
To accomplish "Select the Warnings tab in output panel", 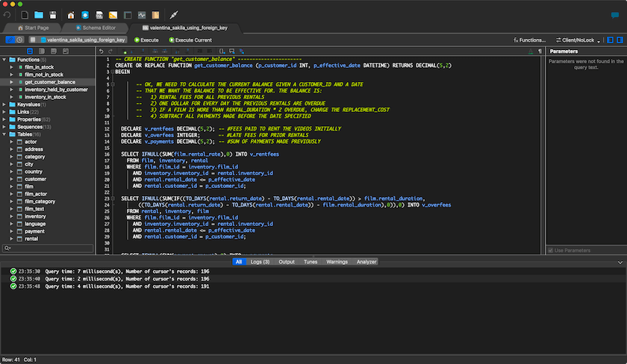I will (x=337, y=262).
